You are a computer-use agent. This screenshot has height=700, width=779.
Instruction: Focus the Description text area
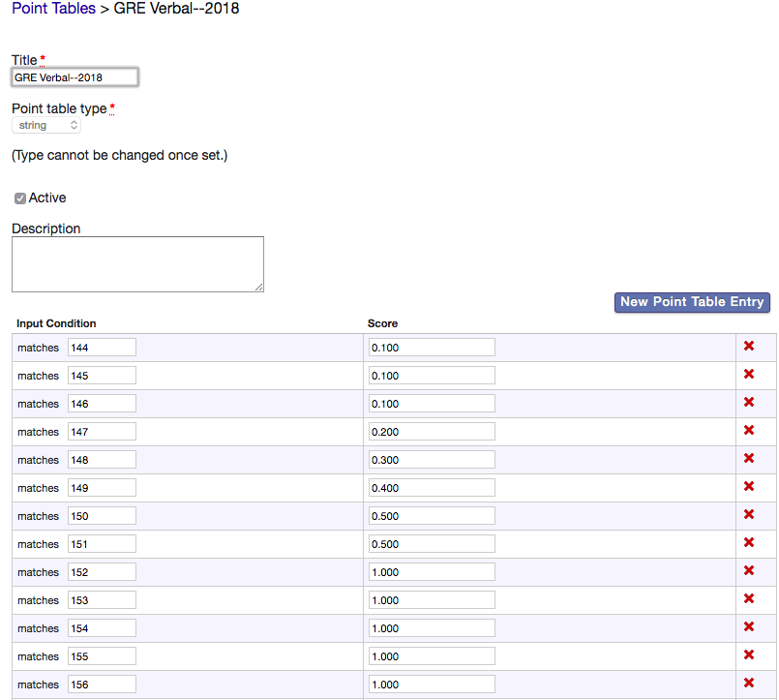137,264
